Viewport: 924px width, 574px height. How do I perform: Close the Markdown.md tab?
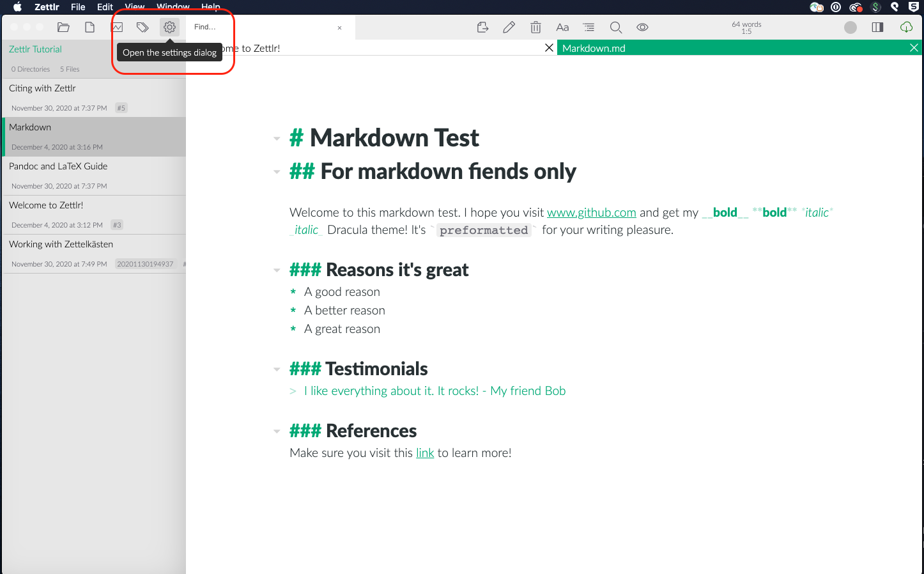point(914,48)
